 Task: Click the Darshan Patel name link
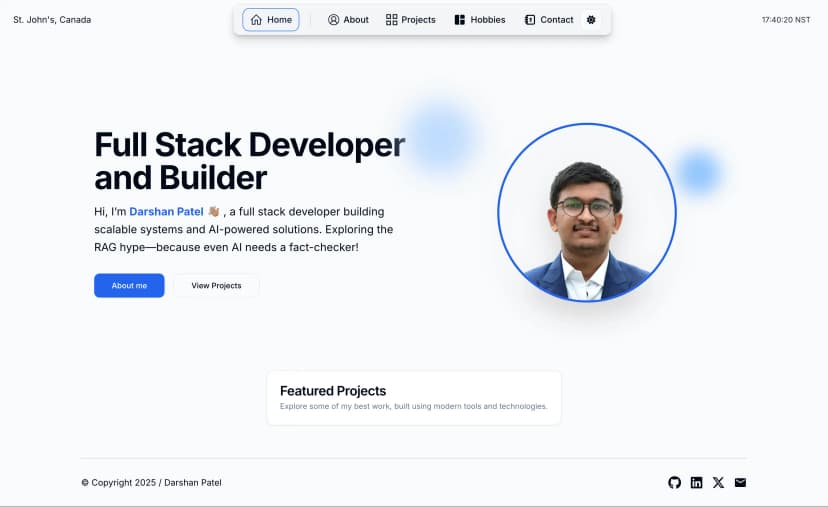(x=166, y=211)
